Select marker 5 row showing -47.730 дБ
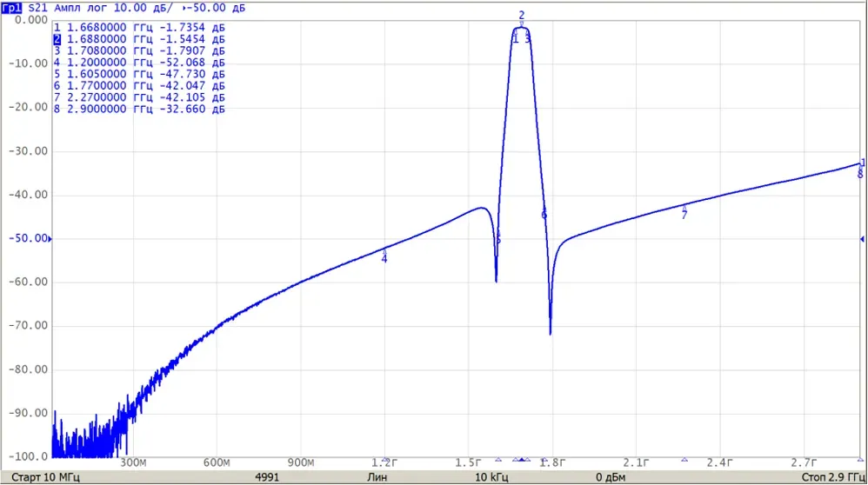Image resolution: width=868 pixels, height=485 pixels. (139, 74)
